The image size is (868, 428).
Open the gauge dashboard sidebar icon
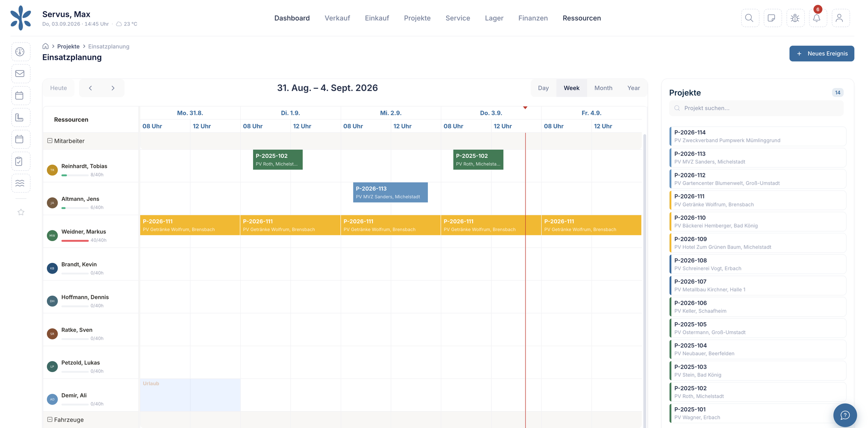pyautogui.click(x=20, y=52)
